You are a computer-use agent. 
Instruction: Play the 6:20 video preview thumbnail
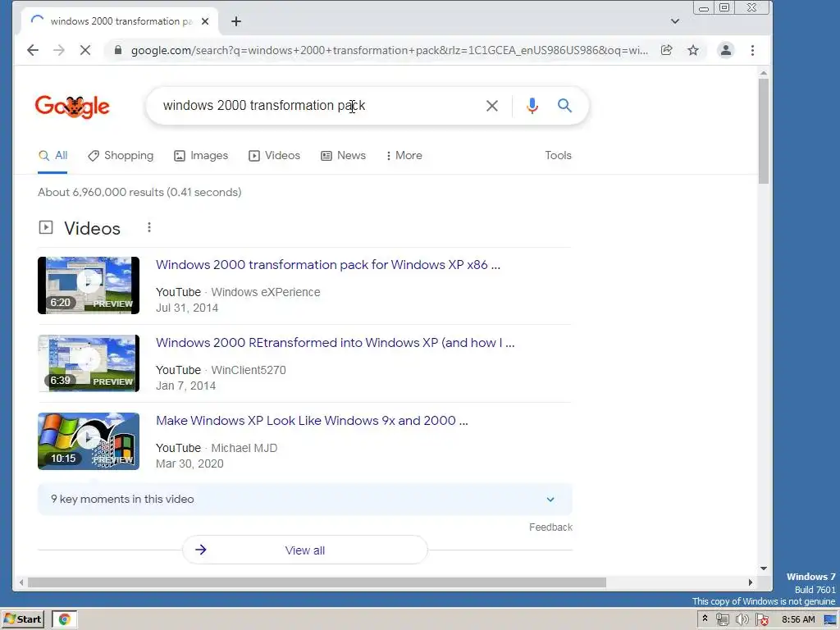[89, 285]
